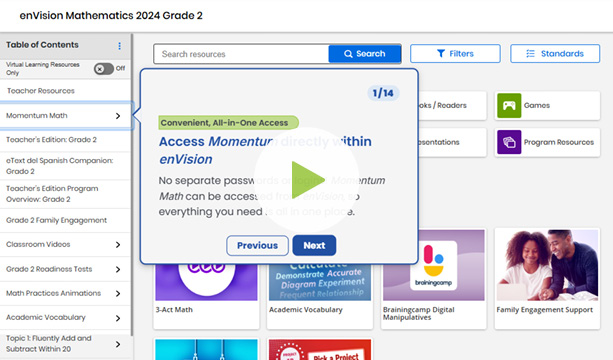Open the blue thumbnail beside Pick a Project
The height and width of the screenshot is (360, 613).
pyautogui.click(x=206, y=350)
